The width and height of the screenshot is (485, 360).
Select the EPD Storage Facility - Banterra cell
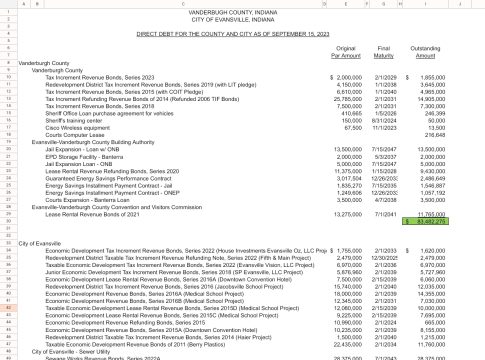pyautogui.click(x=84, y=157)
